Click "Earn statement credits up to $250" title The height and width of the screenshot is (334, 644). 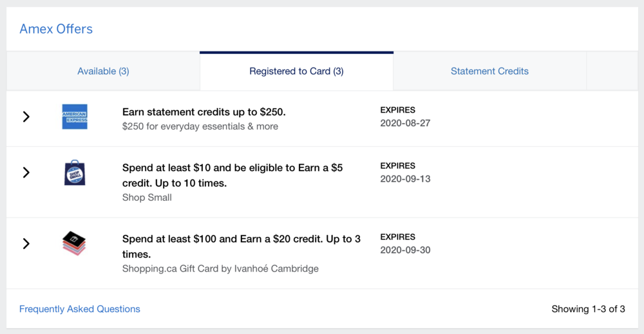coord(204,112)
